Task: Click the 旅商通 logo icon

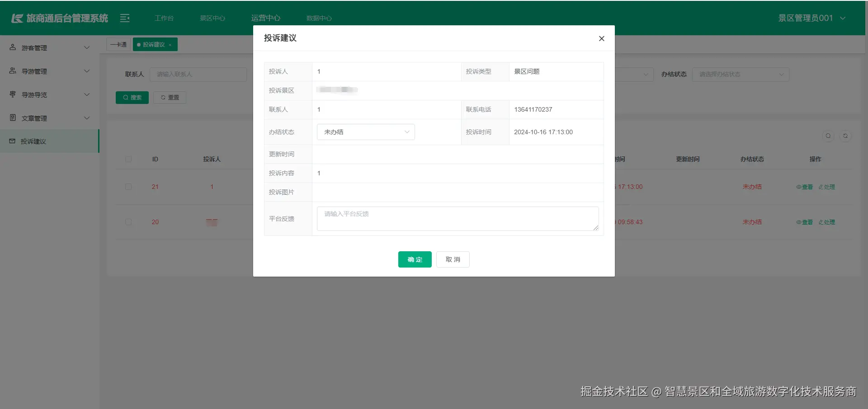Action: [16, 18]
